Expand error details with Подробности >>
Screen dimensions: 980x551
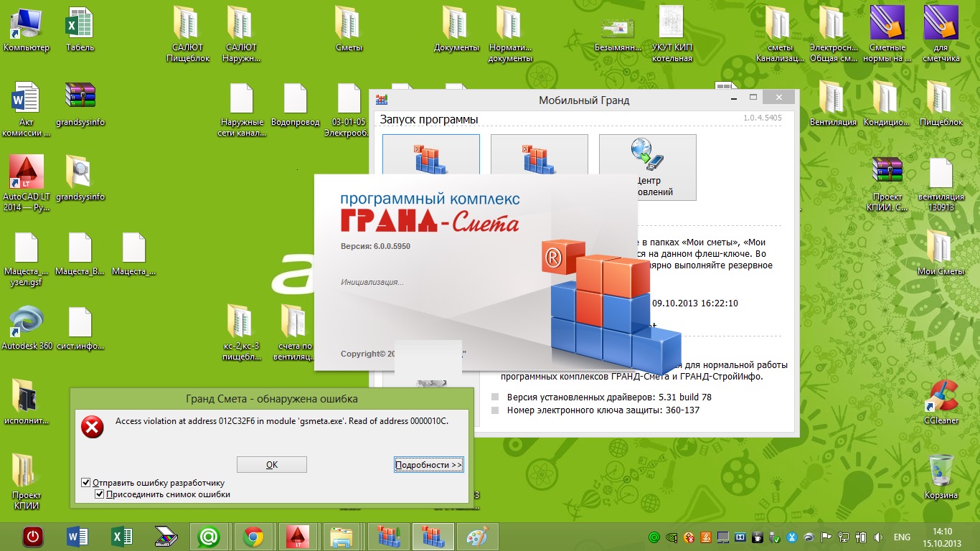pos(429,465)
